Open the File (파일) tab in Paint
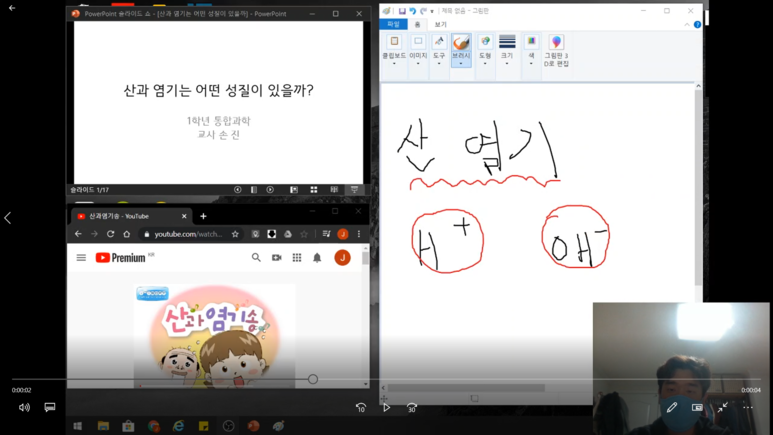Viewport: 773px width, 435px height. click(x=393, y=24)
